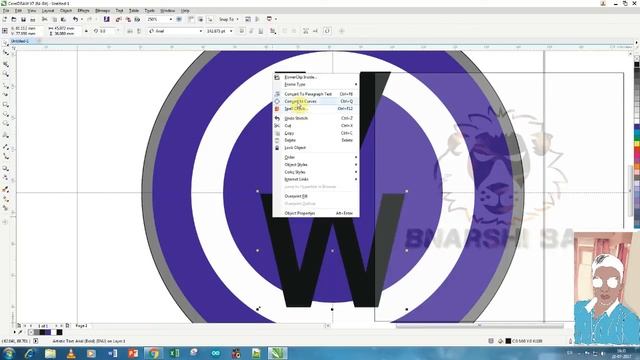Image resolution: width=640 pixels, height=360 pixels.
Task: Expand the Frame Type submenu
Action: point(316,84)
